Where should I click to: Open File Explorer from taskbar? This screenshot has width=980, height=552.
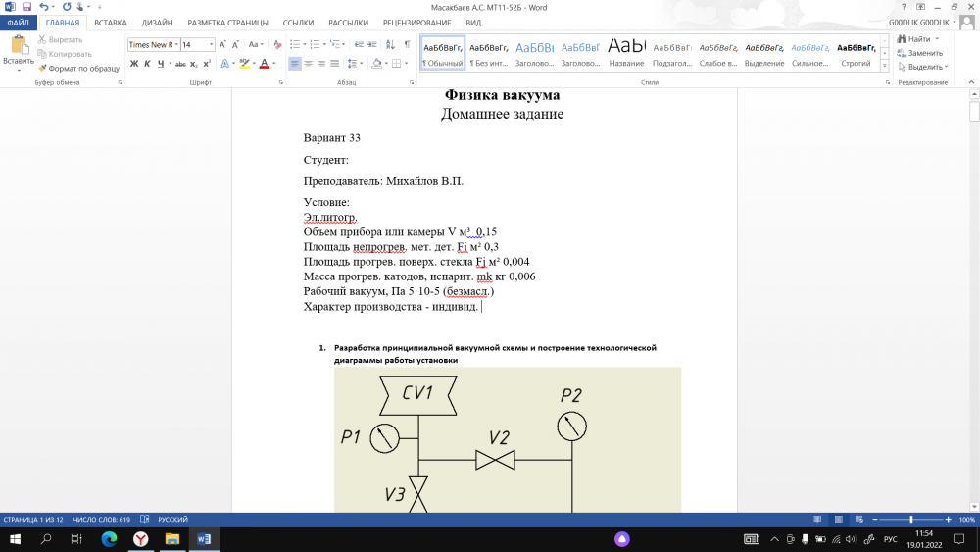tap(171, 539)
